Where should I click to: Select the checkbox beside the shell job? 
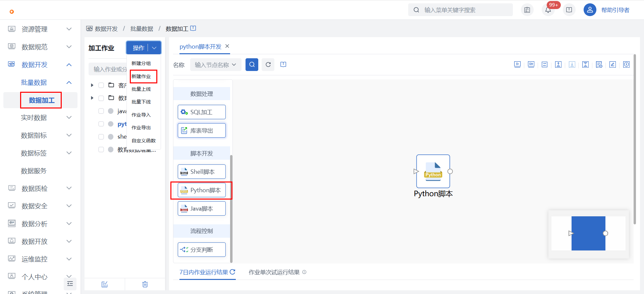[101, 137]
